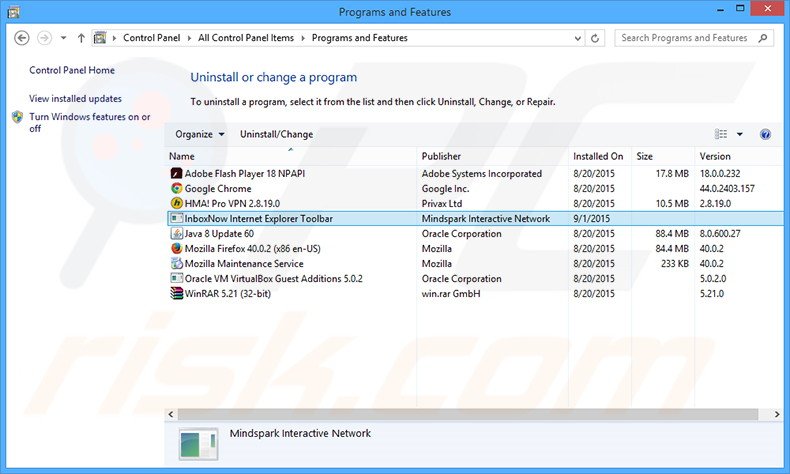Sort by Name column header
Viewport: 790px width, 474px height.
coord(290,156)
